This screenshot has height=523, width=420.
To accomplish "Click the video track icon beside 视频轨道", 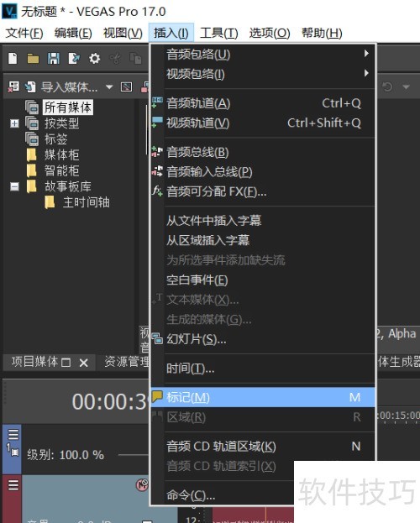I will click(x=157, y=123).
